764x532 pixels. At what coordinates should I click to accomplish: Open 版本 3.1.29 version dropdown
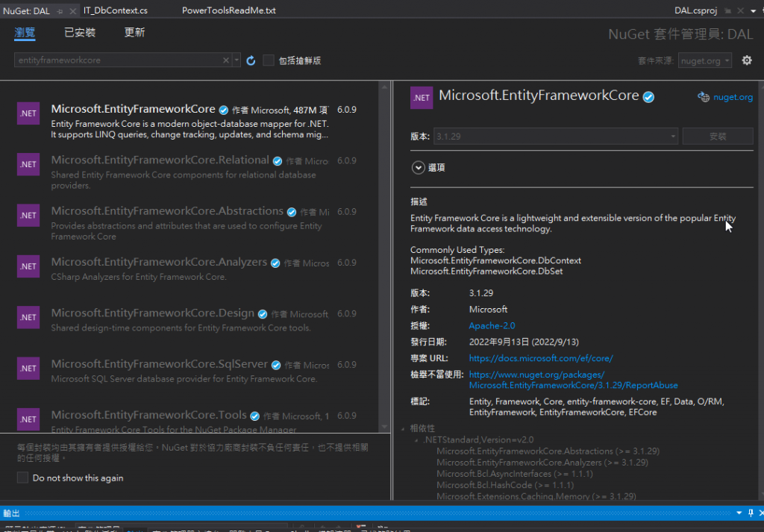tap(555, 137)
